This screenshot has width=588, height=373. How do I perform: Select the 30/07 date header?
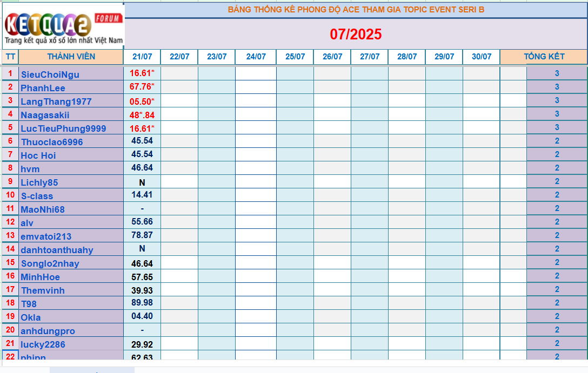[x=482, y=57]
